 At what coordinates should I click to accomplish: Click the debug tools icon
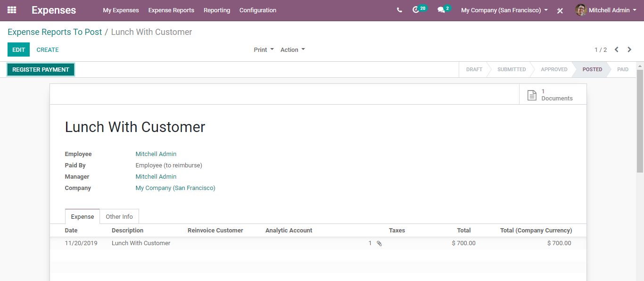560,10
